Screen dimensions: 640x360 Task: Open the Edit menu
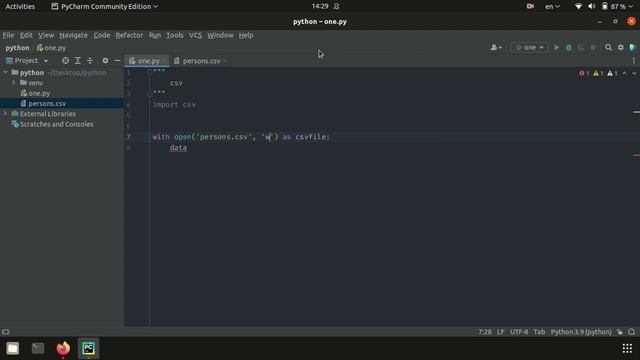coord(26,35)
